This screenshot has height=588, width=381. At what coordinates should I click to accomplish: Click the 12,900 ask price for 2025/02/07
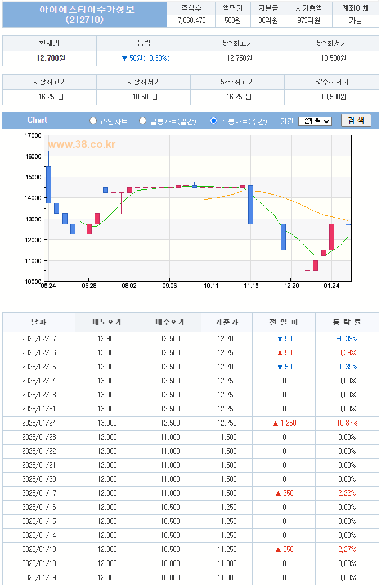(107, 338)
